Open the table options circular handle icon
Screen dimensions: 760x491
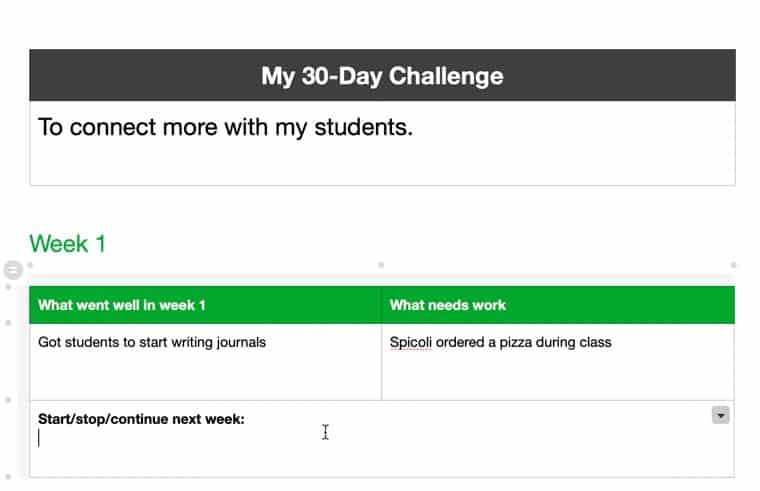tap(13, 269)
